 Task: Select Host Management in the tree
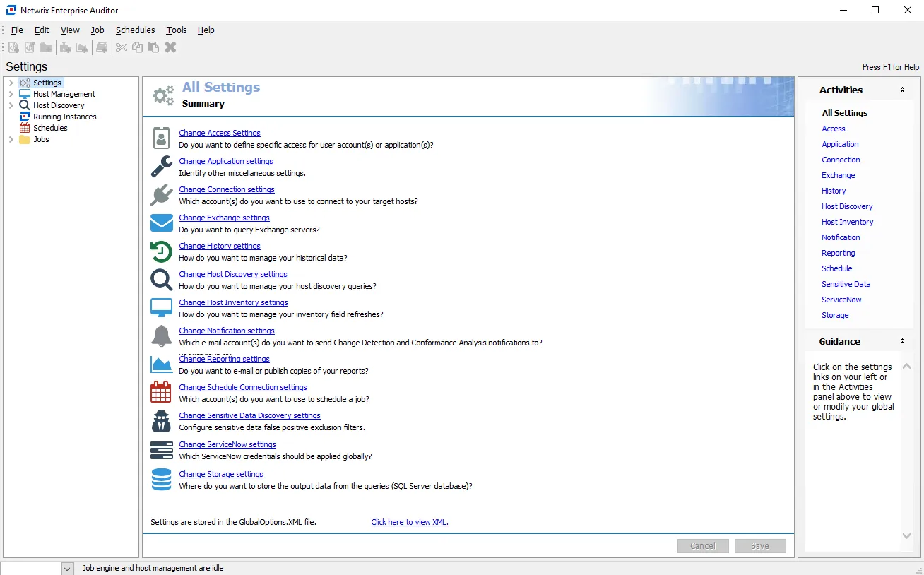point(64,94)
